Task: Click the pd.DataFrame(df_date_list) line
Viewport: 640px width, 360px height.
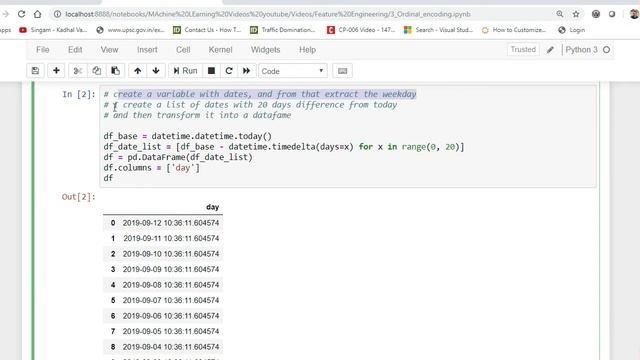Action: point(178,157)
